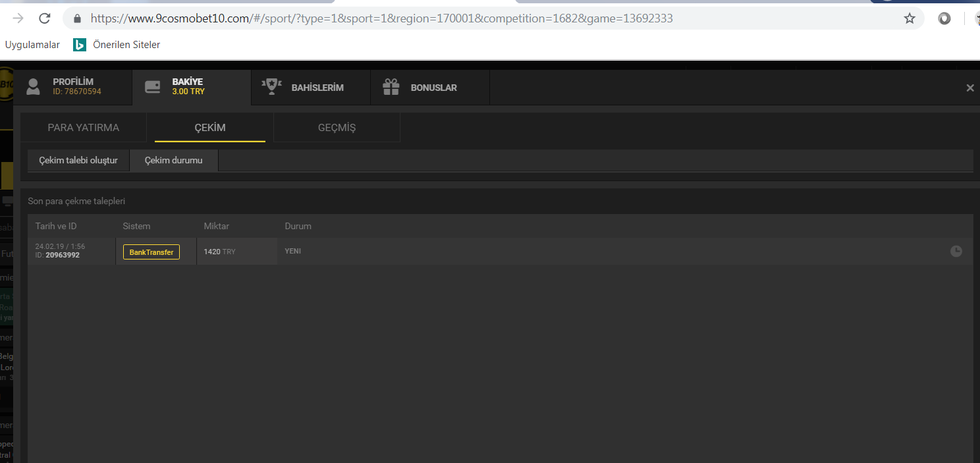The height and width of the screenshot is (463, 980).
Task: Select the Çekim durumu sub-tab
Action: point(174,160)
